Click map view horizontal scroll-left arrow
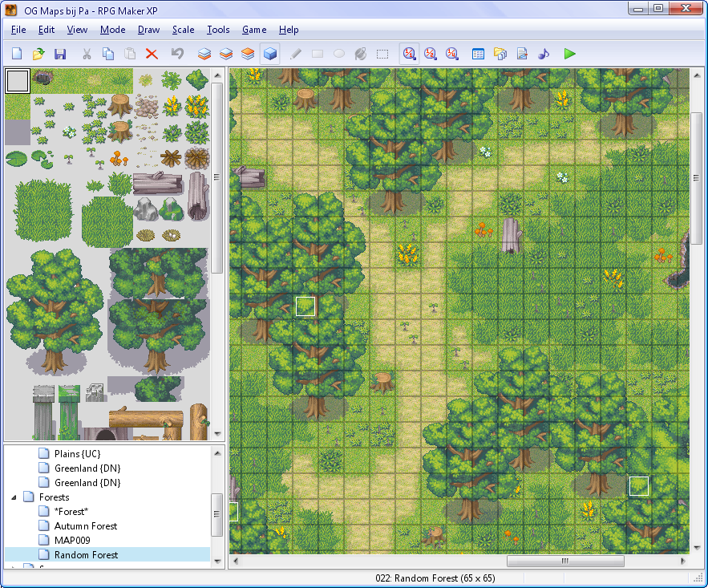The width and height of the screenshot is (708, 588). pos(235,561)
